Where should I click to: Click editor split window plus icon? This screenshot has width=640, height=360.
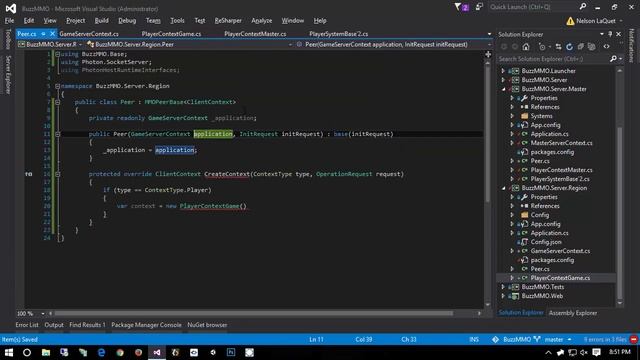[488, 54]
